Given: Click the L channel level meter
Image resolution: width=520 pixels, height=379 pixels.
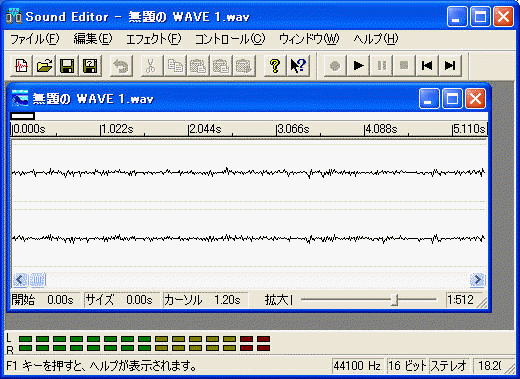Looking at the screenshot, I should (144, 339).
